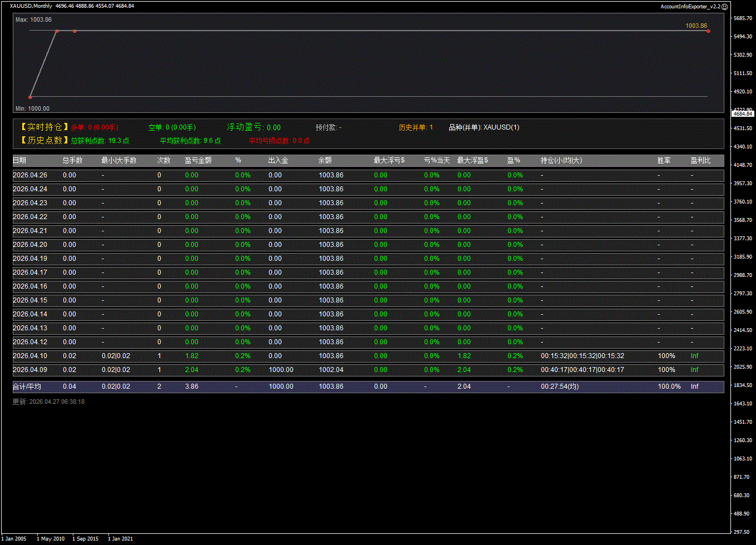Screen dimensions: 756x545
Task: Click the 胜率 column header
Action: [x=664, y=160]
